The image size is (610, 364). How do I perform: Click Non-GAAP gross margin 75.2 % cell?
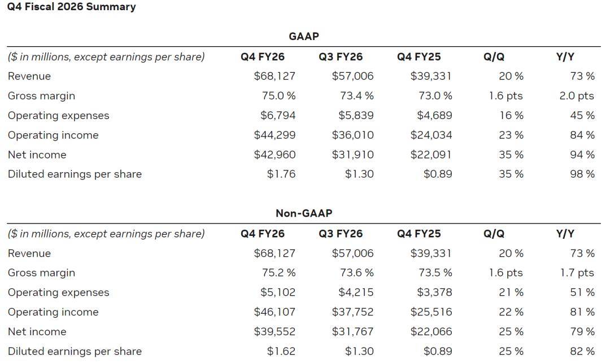(278, 273)
